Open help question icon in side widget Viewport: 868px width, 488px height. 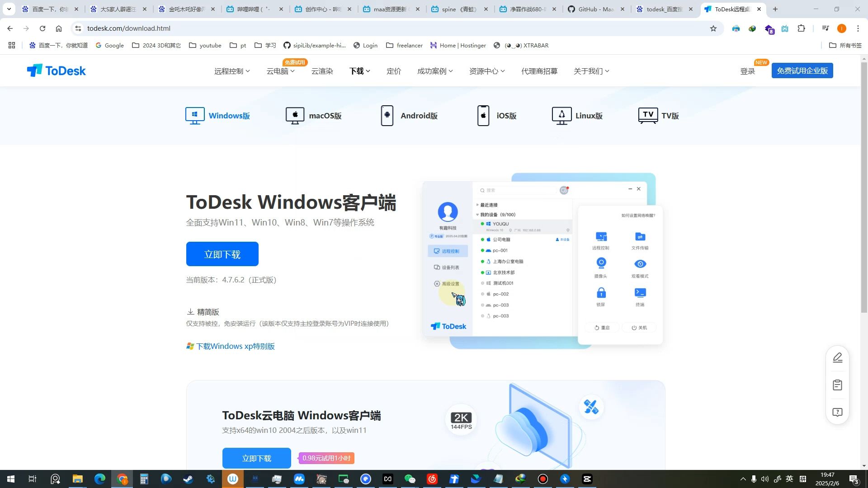pyautogui.click(x=837, y=412)
